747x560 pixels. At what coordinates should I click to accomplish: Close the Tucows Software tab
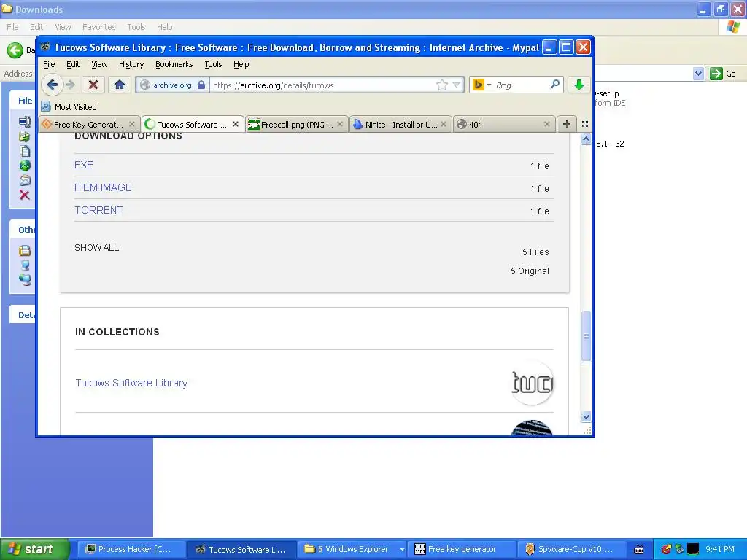[x=236, y=124]
